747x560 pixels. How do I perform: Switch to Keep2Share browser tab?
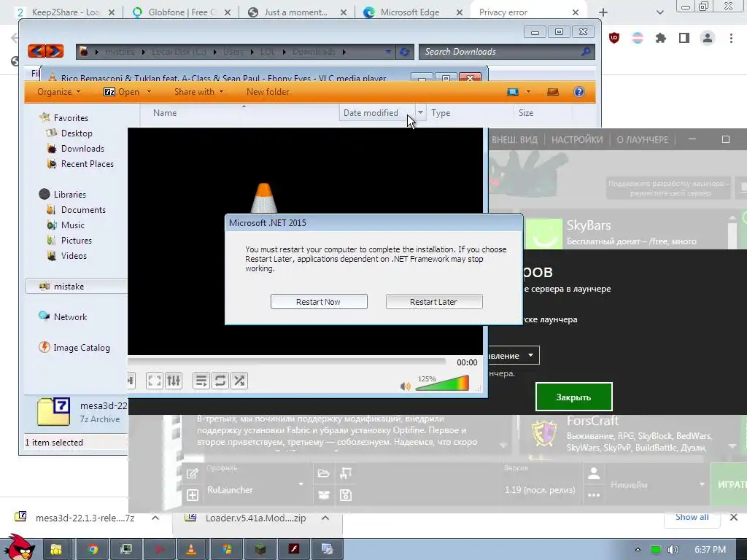point(65,12)
